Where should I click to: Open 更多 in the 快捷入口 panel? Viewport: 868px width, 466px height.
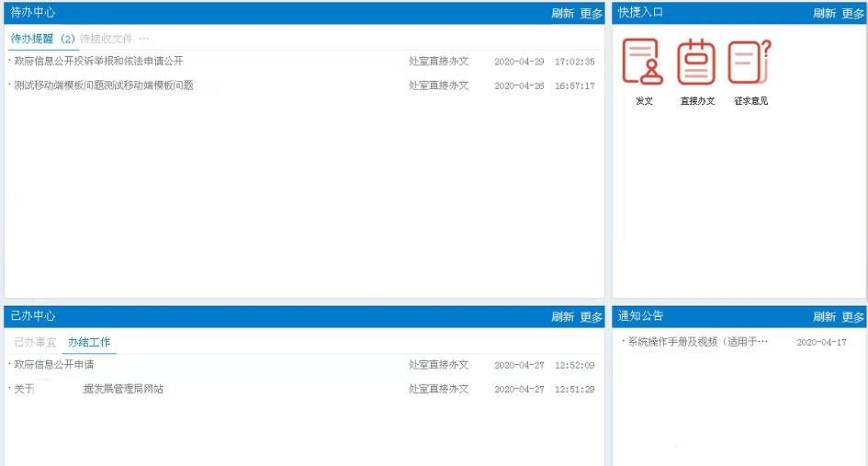[853, 13]
